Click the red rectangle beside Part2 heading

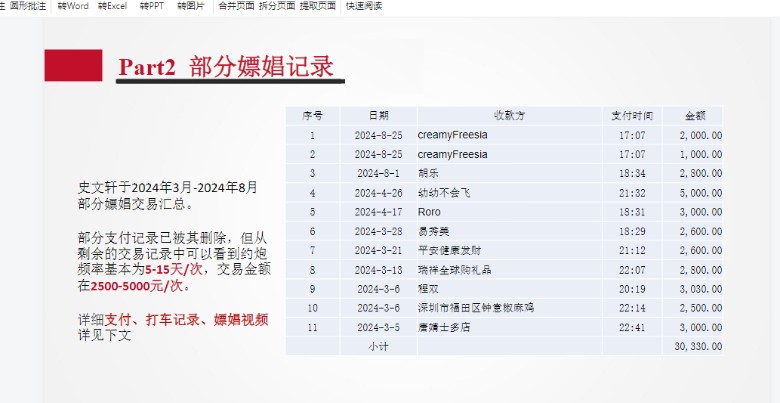(x=73, y=66)
